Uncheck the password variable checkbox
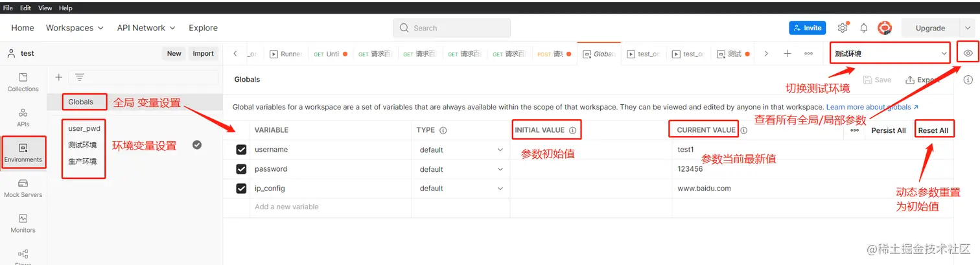 coord(241,169)
